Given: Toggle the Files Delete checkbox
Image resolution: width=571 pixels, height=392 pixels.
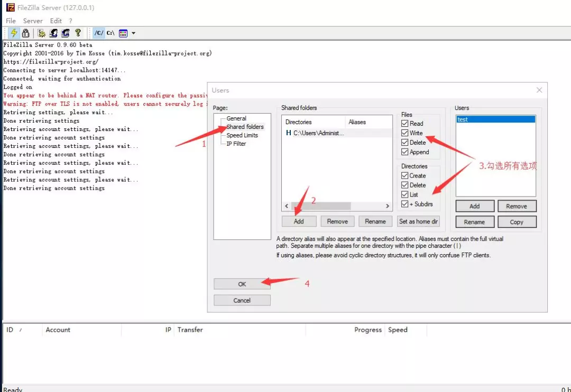Looking at the screenshot, I should coord(404,142).
